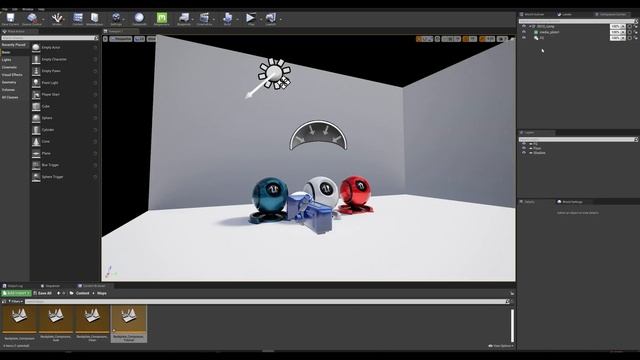Toggle eye icon of first Layers panel row
This screenshot has height=360, width=640.
click(x=524, y=144)
